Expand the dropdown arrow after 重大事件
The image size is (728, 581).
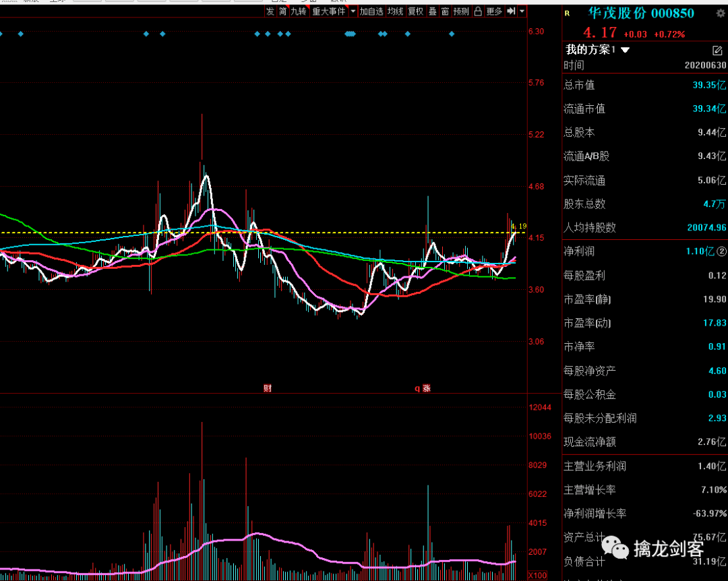[x=353, y=11]
